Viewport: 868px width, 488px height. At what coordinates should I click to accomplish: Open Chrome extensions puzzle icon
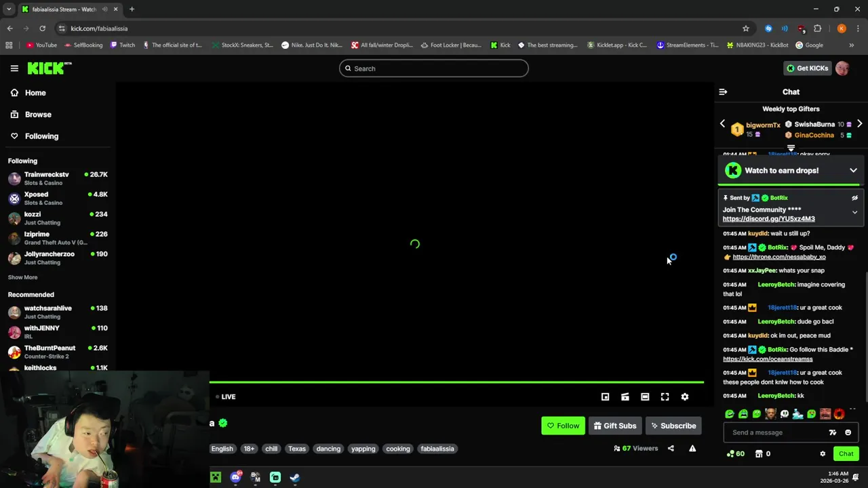click(817, 28)
